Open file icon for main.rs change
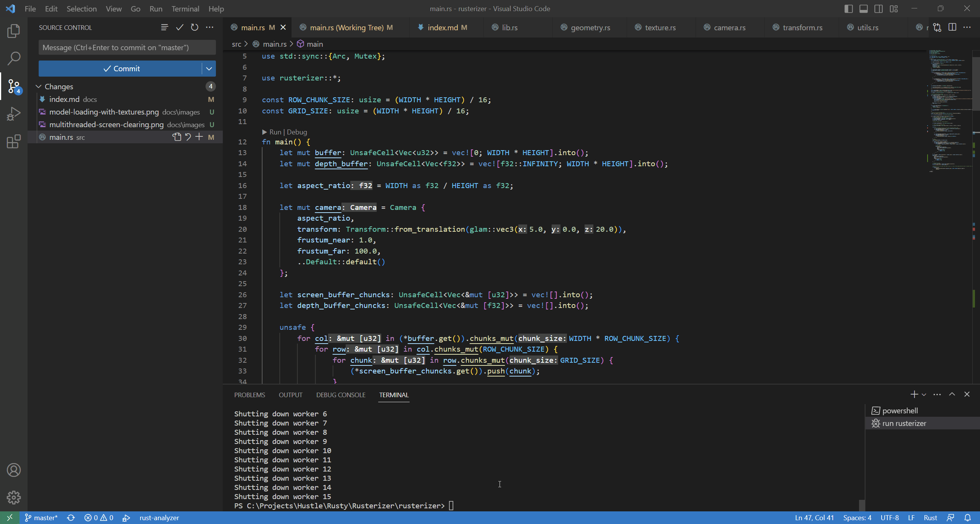980x524 pixels. pos(176,137)
